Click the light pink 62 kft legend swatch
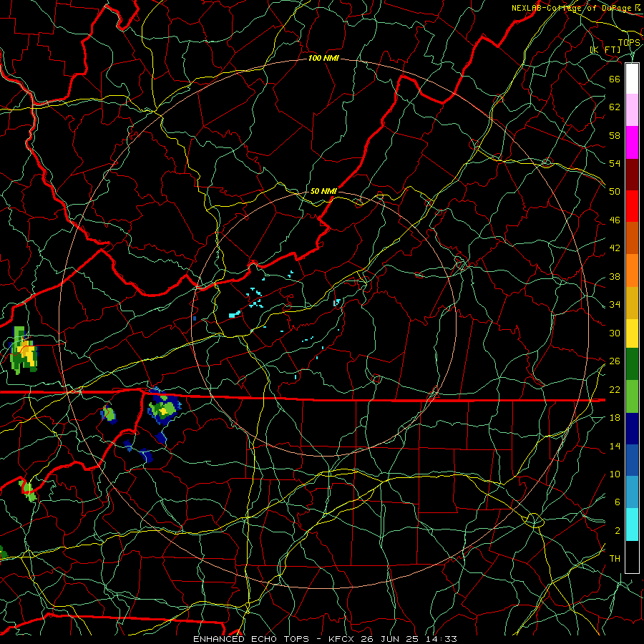644x644 pixels. 632,110
